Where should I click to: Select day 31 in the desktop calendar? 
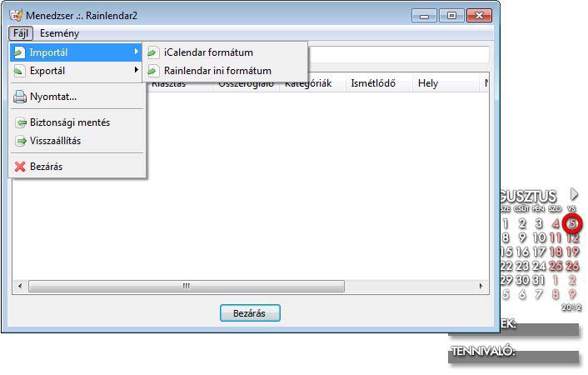tap(539, 280)
